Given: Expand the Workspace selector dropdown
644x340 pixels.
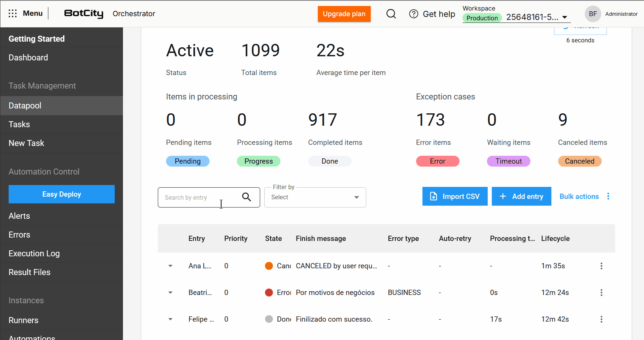Looking at the screenshot, I should coord(565,17).
